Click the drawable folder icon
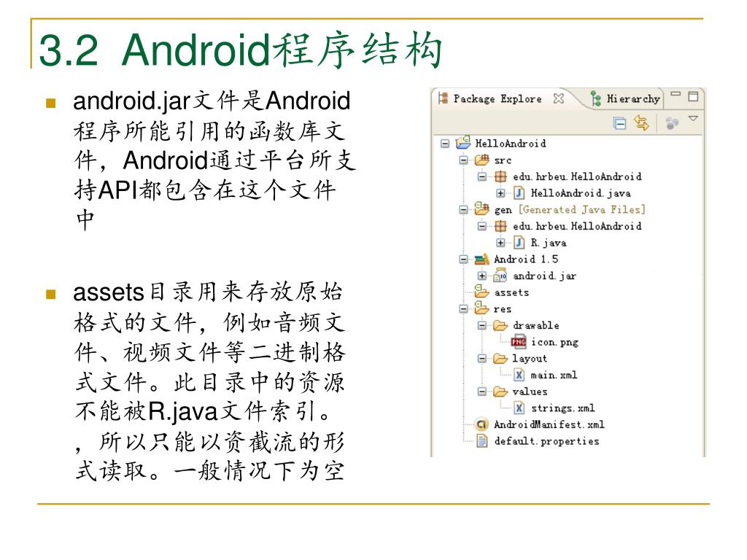The height and width of the screenshot is (560, 747). point(500,325)
